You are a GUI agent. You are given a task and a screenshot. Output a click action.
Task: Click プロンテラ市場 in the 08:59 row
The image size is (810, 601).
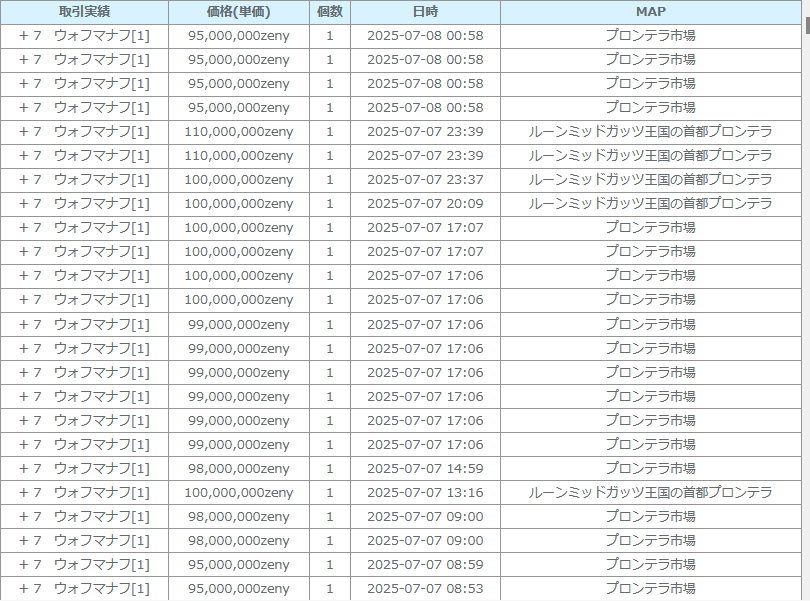point(650,565)
